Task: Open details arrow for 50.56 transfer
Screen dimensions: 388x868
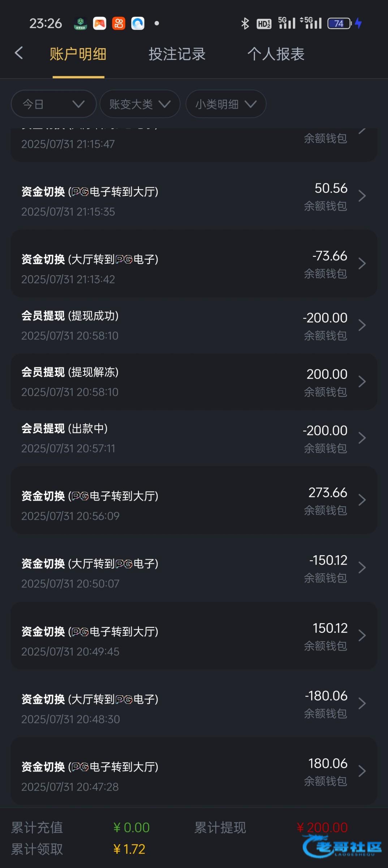Action: 362,196
